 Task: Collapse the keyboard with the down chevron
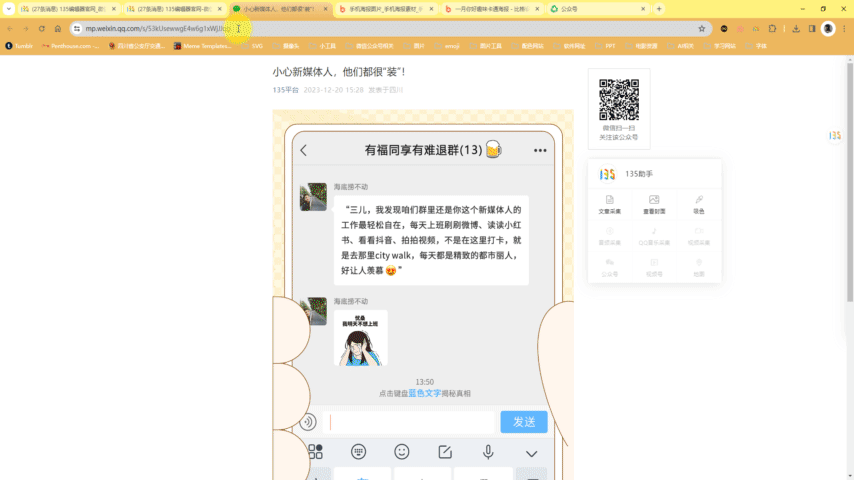point(532,453)
